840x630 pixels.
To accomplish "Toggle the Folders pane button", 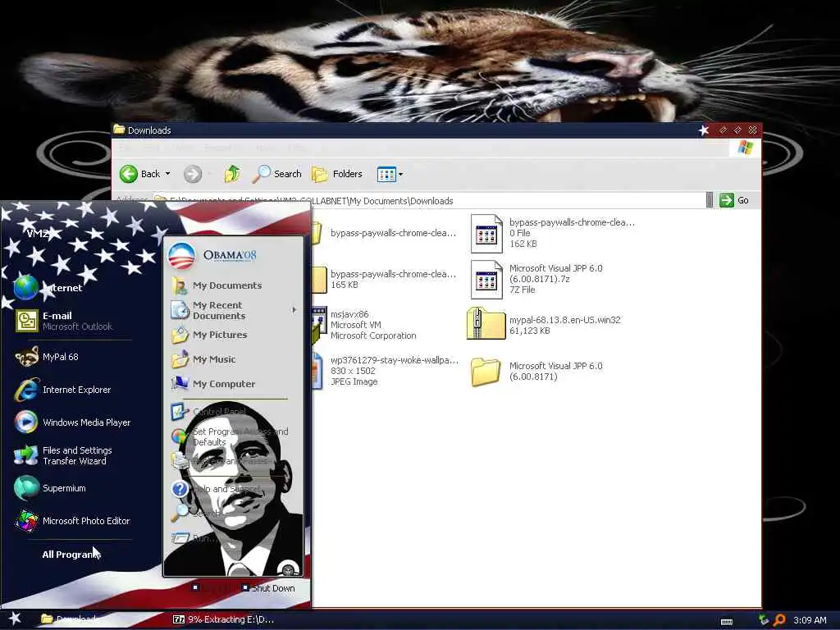I will tap(337, 174).
